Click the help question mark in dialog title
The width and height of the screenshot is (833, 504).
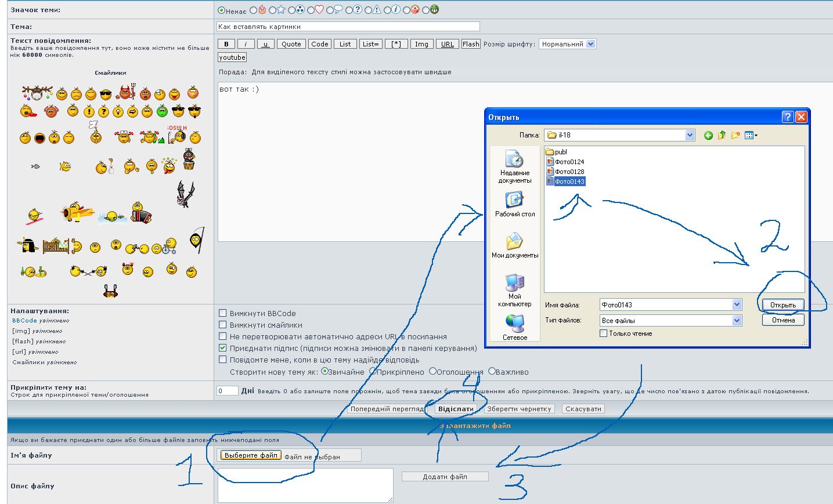click(x=787, y=117)
